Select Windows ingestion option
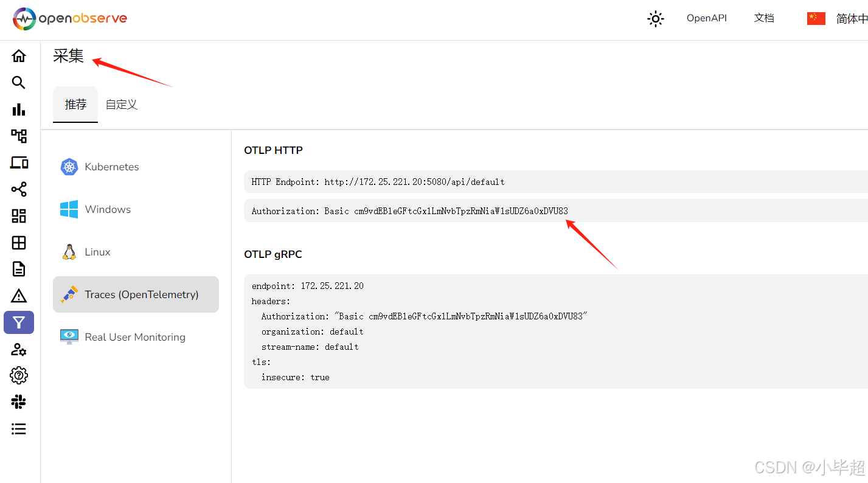Screen dimensions: 868x483 (136, 209)
